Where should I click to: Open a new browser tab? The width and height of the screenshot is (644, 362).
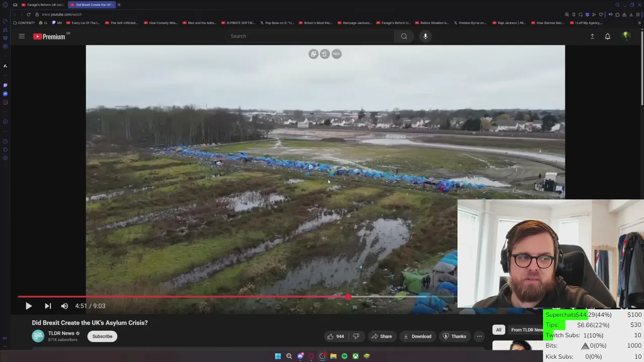119,5
